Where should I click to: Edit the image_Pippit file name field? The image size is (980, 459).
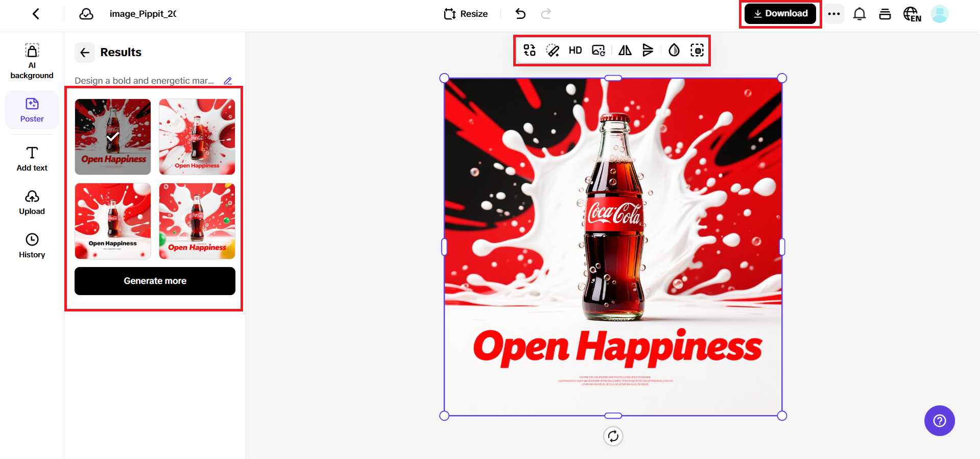tap(143, 14)
